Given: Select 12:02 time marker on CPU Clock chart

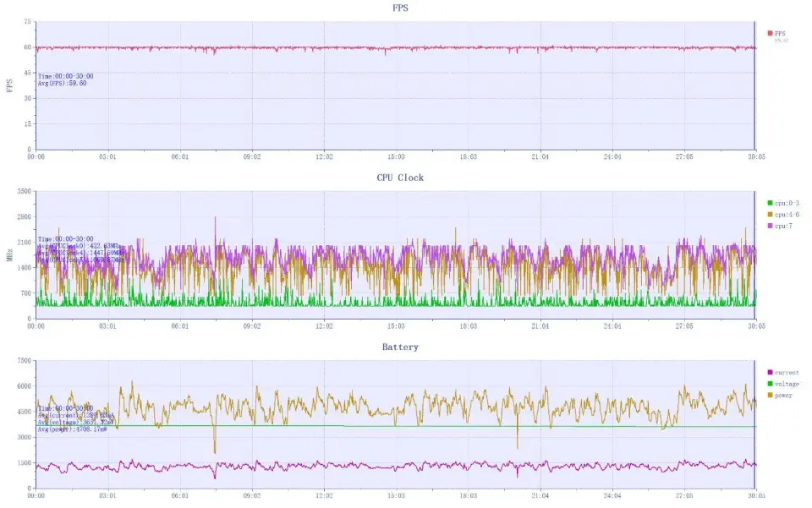Looking at the screenshot, I should (x=324, y=325).
